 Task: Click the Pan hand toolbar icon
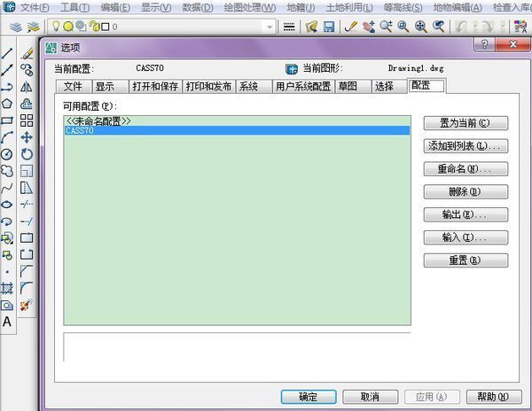click(x=369, y=27)
